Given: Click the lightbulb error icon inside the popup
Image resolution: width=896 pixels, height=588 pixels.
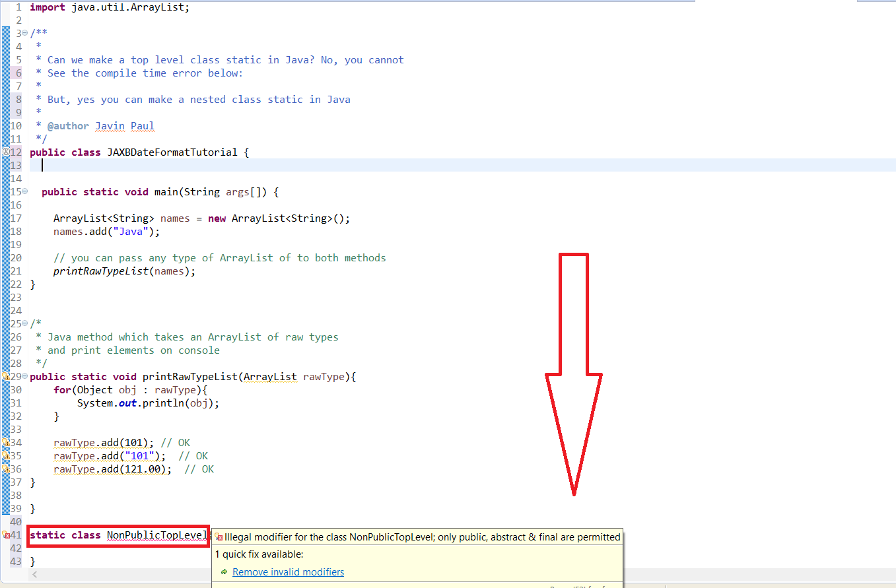Looking at the screenshot, I should 218,537.
